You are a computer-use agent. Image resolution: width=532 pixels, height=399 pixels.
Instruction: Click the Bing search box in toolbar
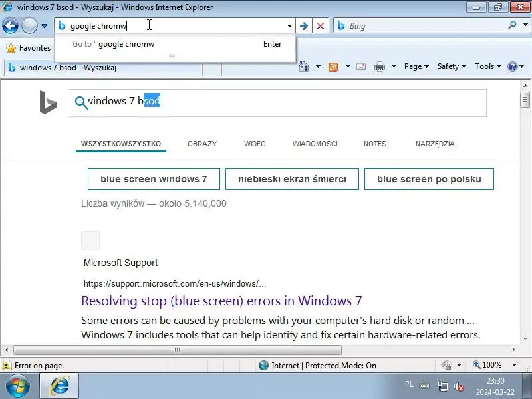421,26
